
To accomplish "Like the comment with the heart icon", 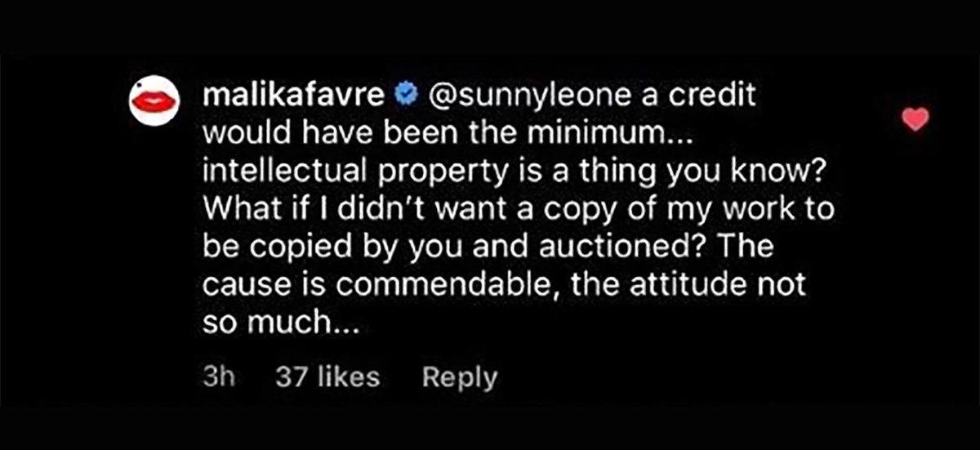I will click(x=915, y=121).
